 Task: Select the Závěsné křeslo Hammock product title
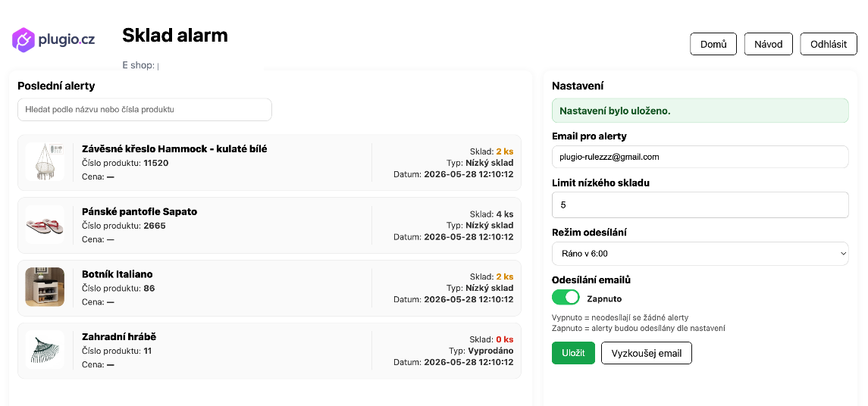[x=174, y=148]
